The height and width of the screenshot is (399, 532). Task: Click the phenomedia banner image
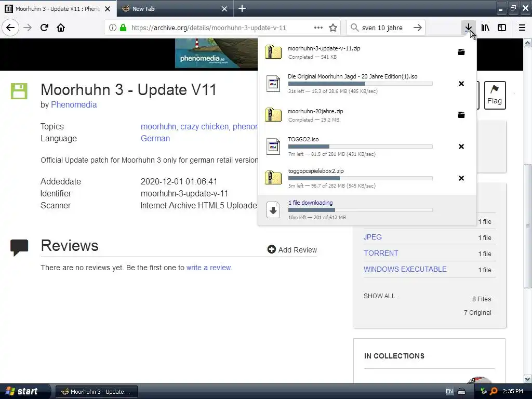point(217,54)
